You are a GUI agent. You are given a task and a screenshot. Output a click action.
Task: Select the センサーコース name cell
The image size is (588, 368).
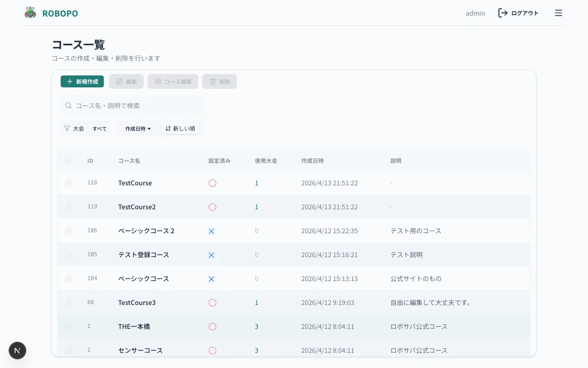click(141, 351)
